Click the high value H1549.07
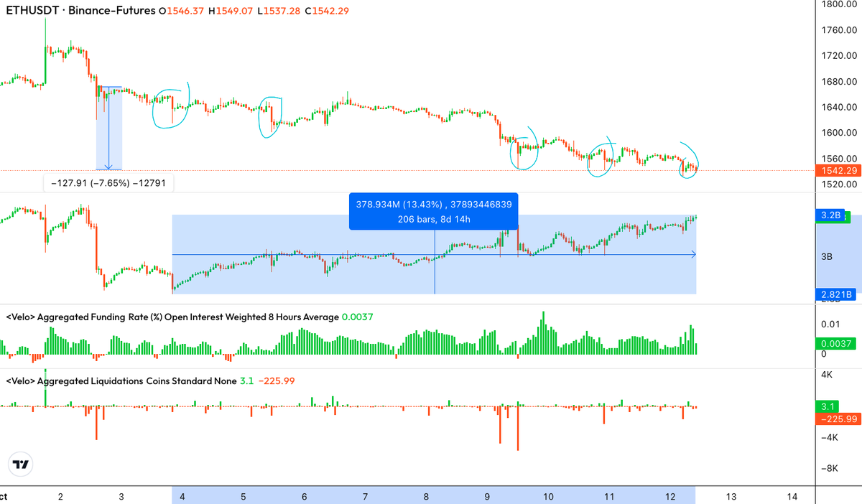The height and width of the screenshot is (504, 862). [x=231, y=13]
